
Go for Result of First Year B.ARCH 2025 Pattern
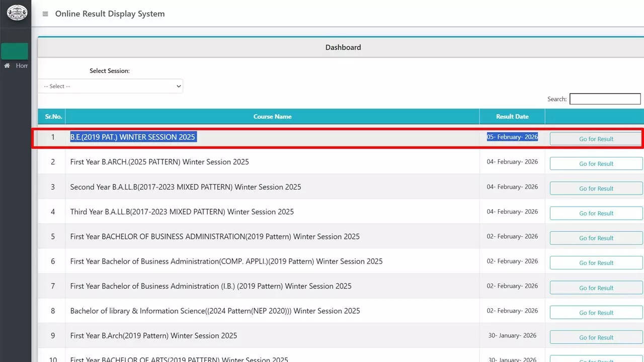(596, 163)
